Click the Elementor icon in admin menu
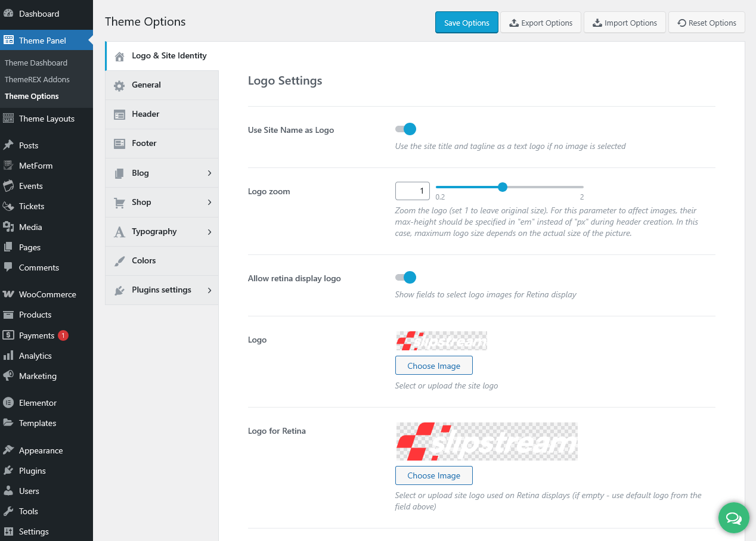Viewport: 756px width, 541px height. click(x=8, y=403)
